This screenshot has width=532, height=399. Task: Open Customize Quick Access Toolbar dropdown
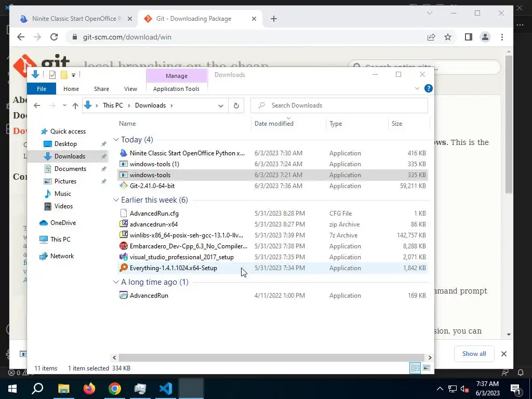(x=73, y=75)
